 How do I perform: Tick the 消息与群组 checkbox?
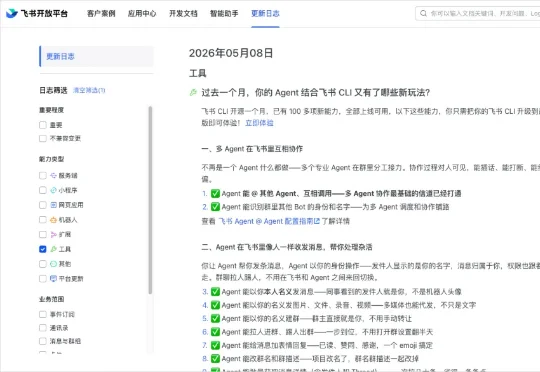point(43,341)
